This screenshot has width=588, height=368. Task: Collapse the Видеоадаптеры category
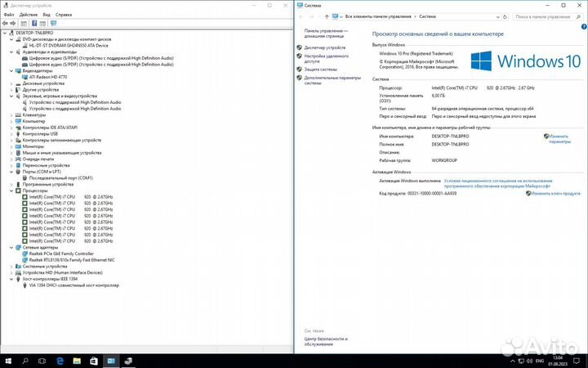click(11, 71)
